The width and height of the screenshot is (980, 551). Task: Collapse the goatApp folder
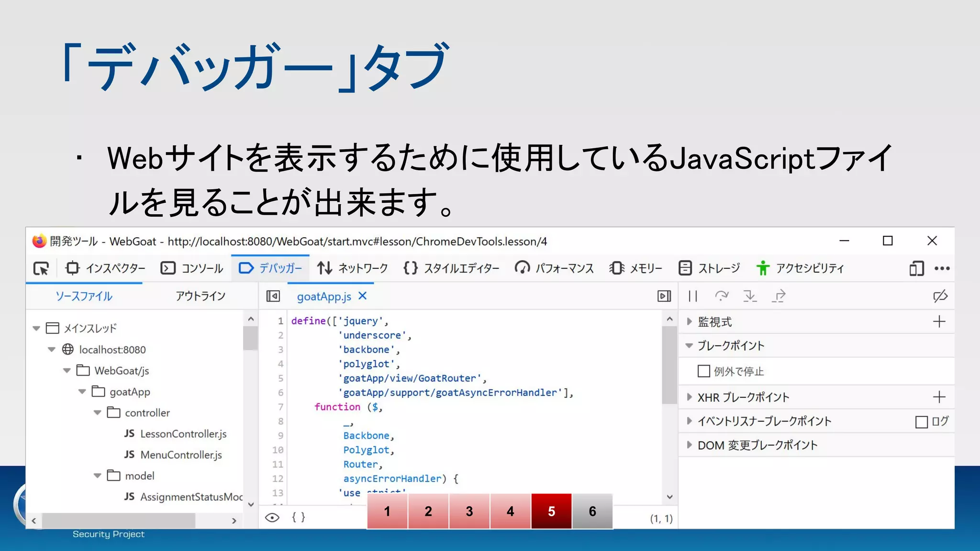(82, 391)
